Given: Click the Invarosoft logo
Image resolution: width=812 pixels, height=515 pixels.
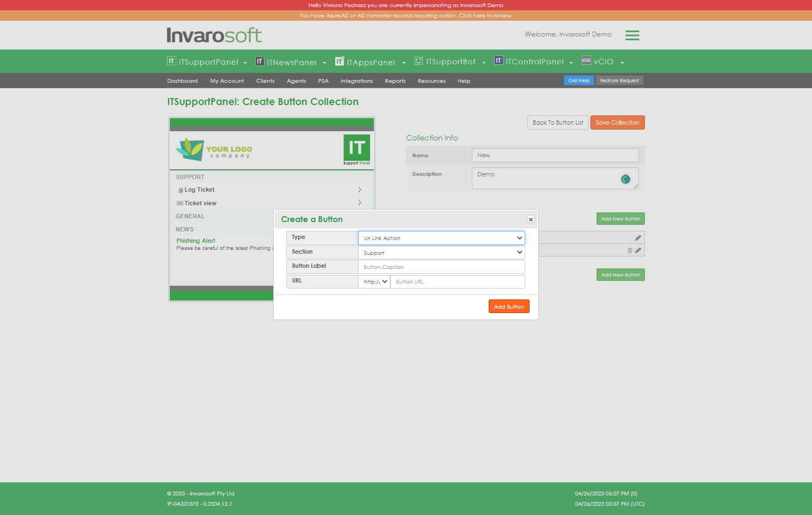Looking at the screenshot, I should (x=214, y=35).
